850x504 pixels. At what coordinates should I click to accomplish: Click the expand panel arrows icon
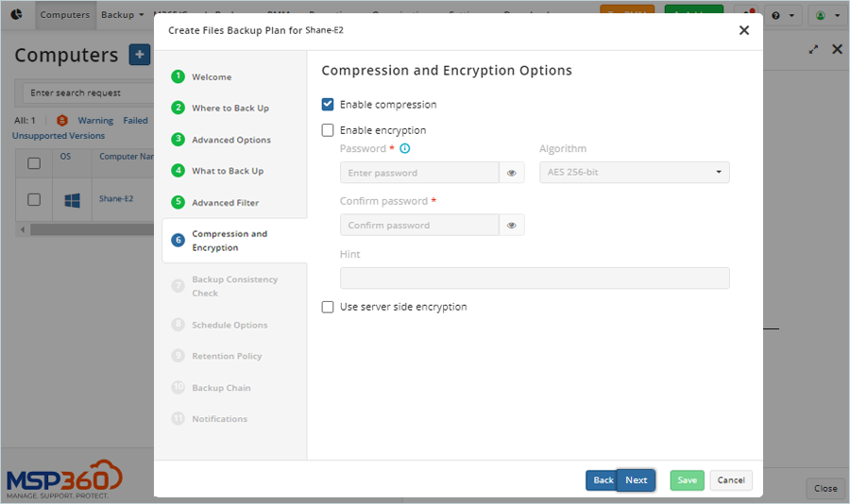pyautogui.click(x=813, y=50)
